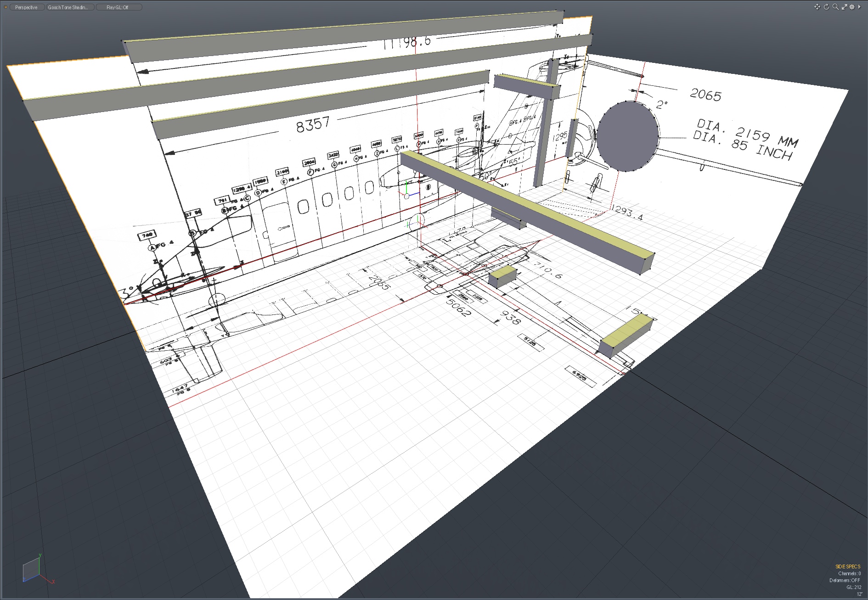Click the rotate view icon
This screenshot has height=600, width=868.
point(826,7)
